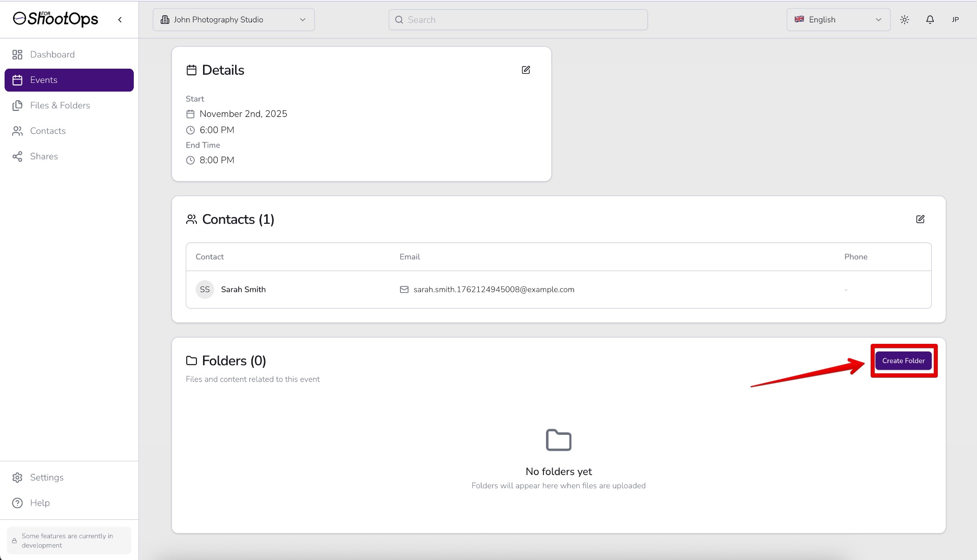
Task: Open notifications bell icon
Action: pos(930,20)
